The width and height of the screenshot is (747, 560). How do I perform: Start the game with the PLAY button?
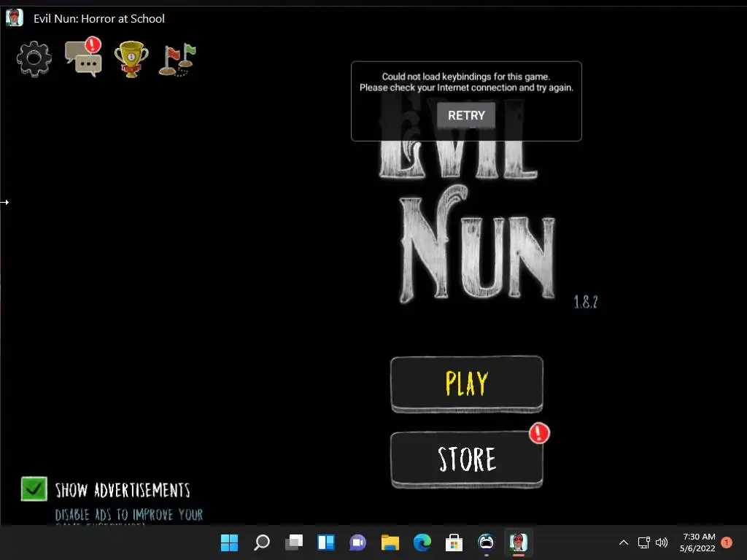(466, 384)
